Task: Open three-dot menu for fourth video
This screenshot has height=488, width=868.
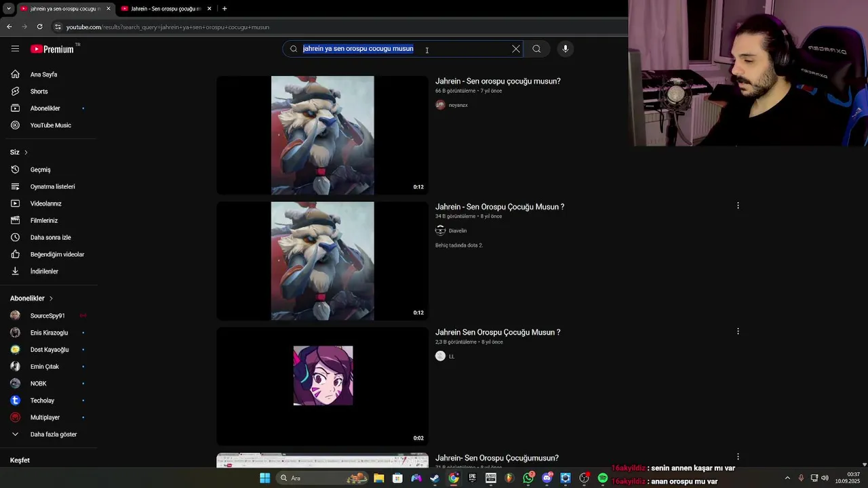Action: [738, 457]
